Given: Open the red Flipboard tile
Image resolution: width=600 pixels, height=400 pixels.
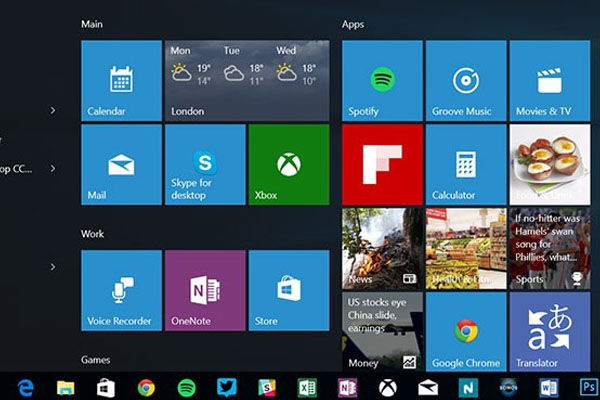Looking at the screenshot, I should tap(382, 165).
